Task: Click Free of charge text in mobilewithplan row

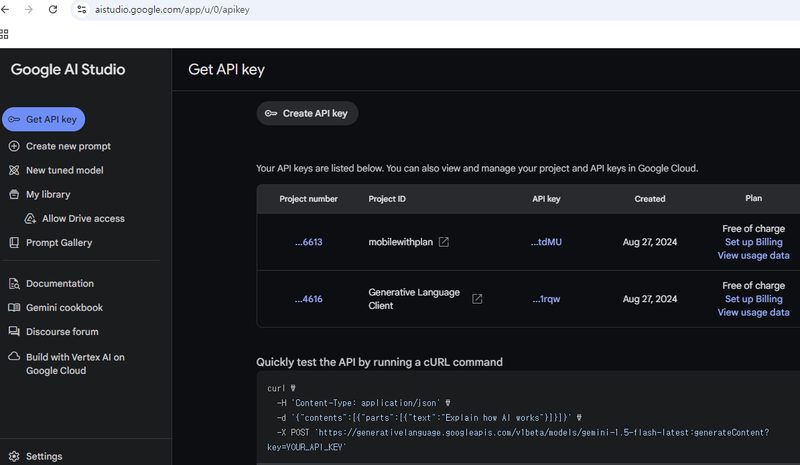Action: pyautogui.click(x=754, y=229)
